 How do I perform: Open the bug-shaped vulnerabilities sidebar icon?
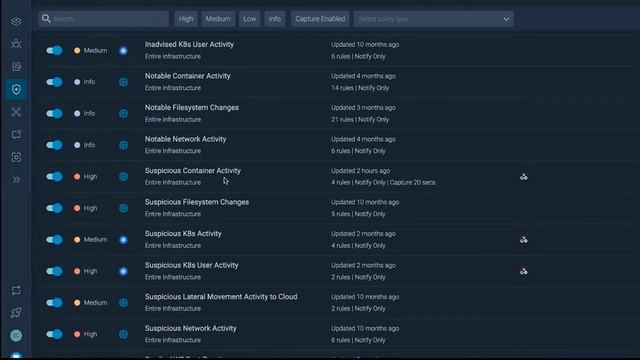tap(16, 44)
